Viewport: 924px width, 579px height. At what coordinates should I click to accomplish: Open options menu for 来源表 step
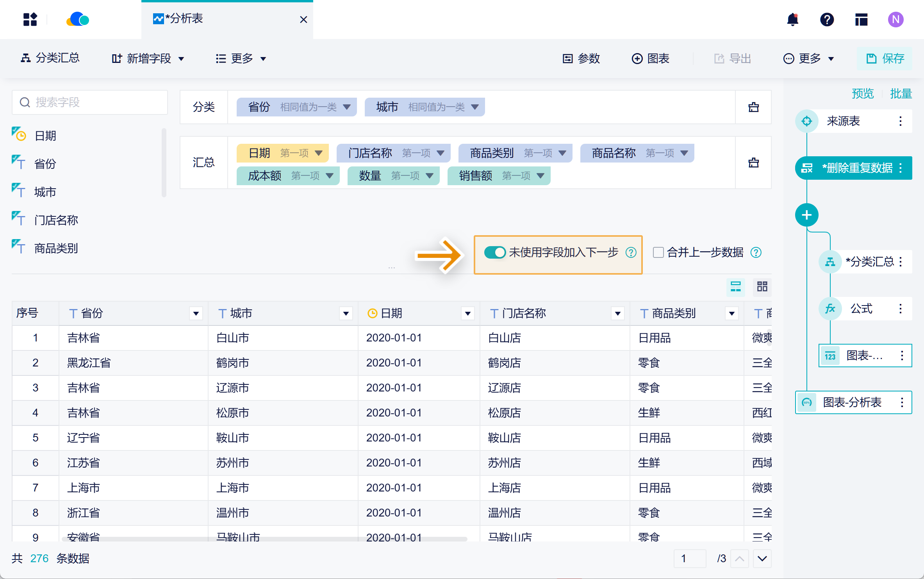900,121
